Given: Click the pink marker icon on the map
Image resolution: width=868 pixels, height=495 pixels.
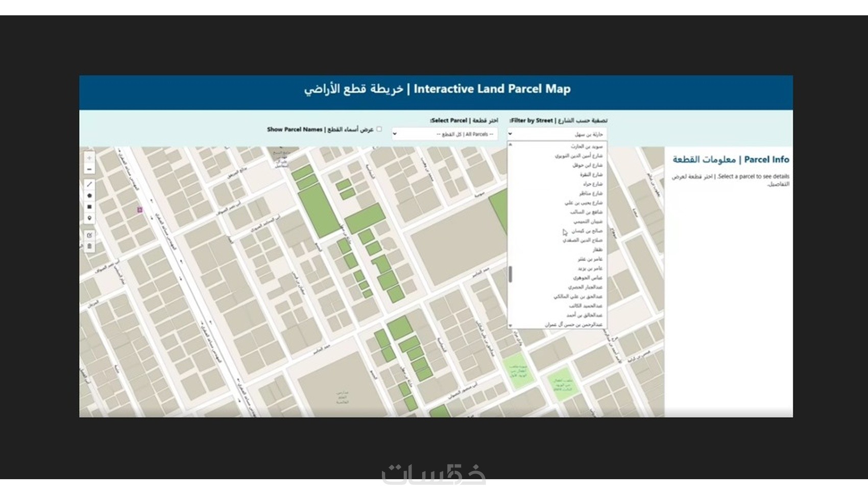Looking at the screenshot, I should [x=139, y=210].
